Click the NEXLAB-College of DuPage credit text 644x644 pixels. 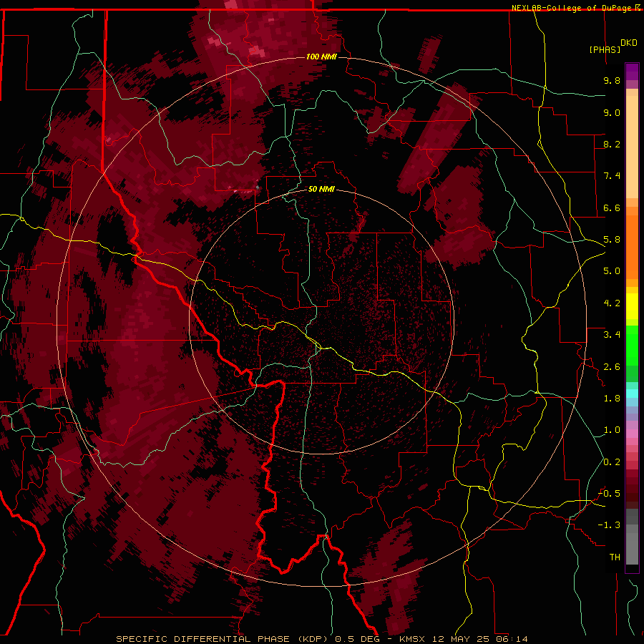(571, 8)
